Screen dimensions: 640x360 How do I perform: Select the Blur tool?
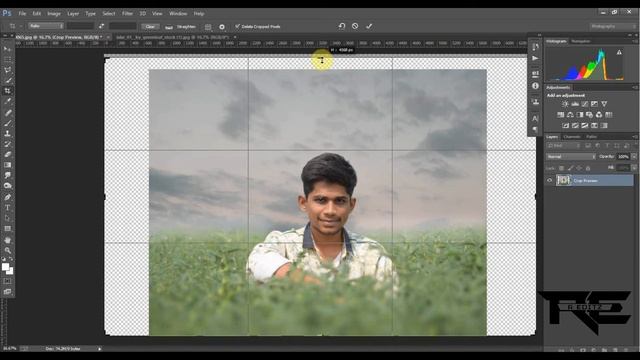(7, 176)
